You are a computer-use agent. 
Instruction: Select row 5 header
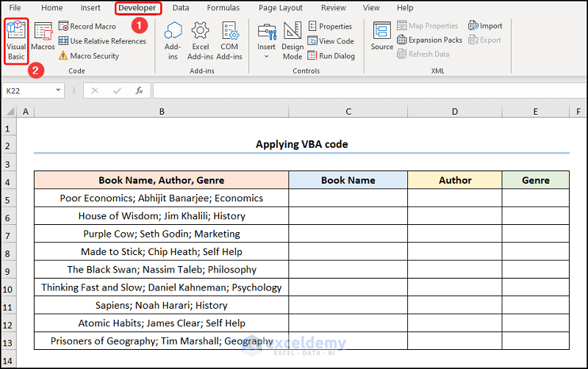coord(8,199)
